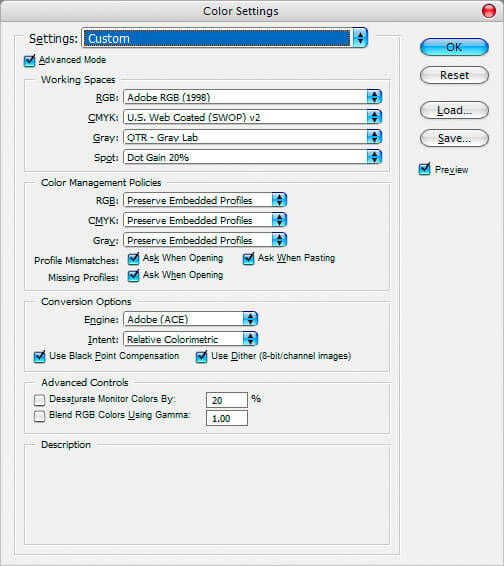Image resolution: width=504 pixels, height=566 pixels.
Task: Disable Use Black Point Compensation
Action: tap(39, 357)
